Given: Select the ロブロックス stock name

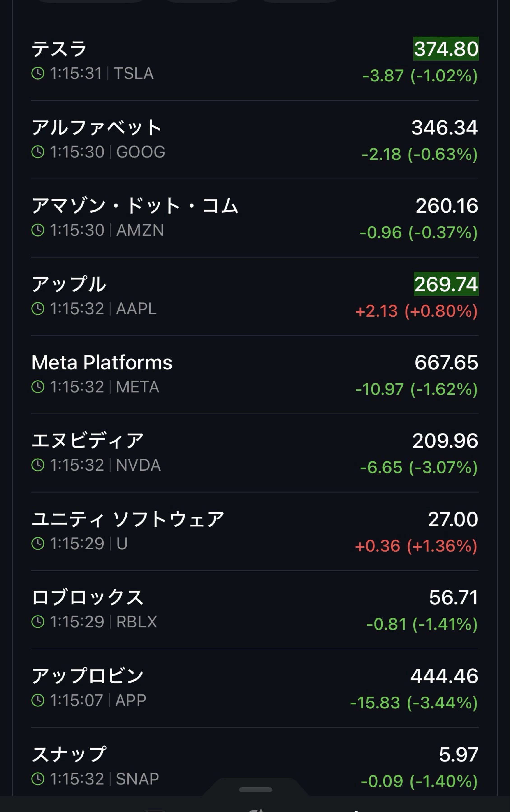Looking at the screenshot, I should click(87, 597).
